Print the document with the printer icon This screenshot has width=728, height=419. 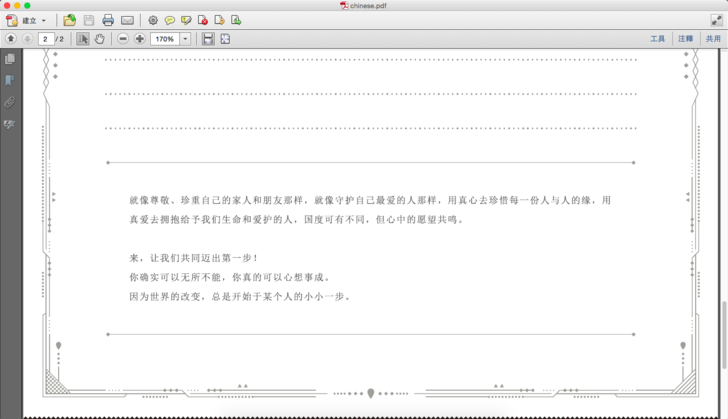click(108, 20)
